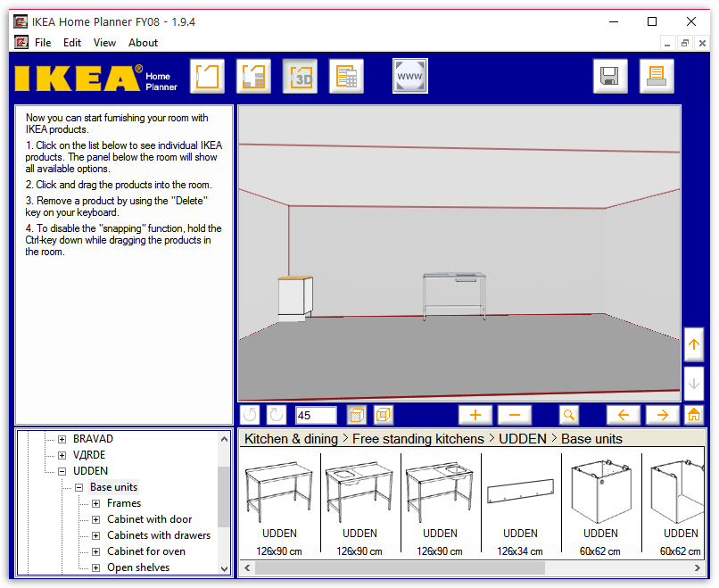This screenshot has height=588, width=719.
Task: Open the View menu
Action: click(104, 42)
